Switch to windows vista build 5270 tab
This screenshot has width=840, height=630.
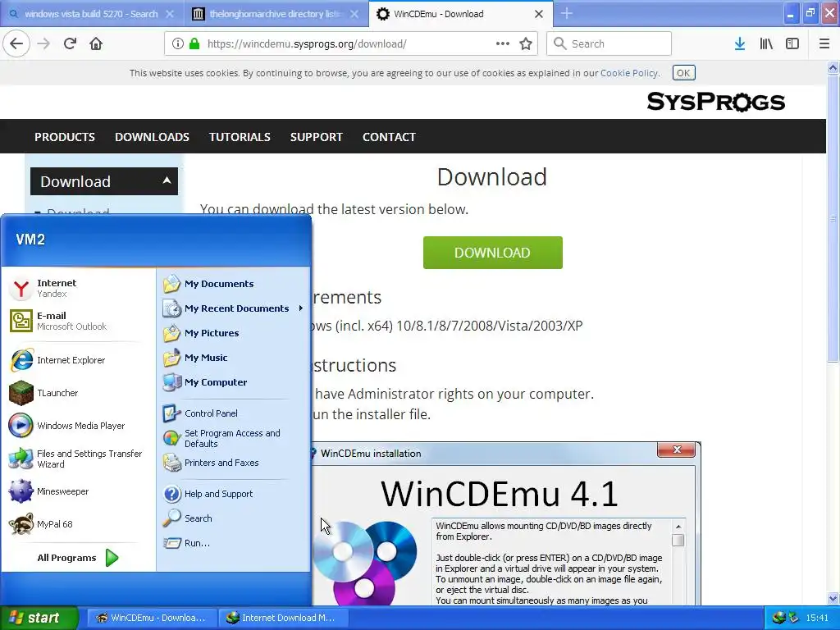(x=91, y=14)
